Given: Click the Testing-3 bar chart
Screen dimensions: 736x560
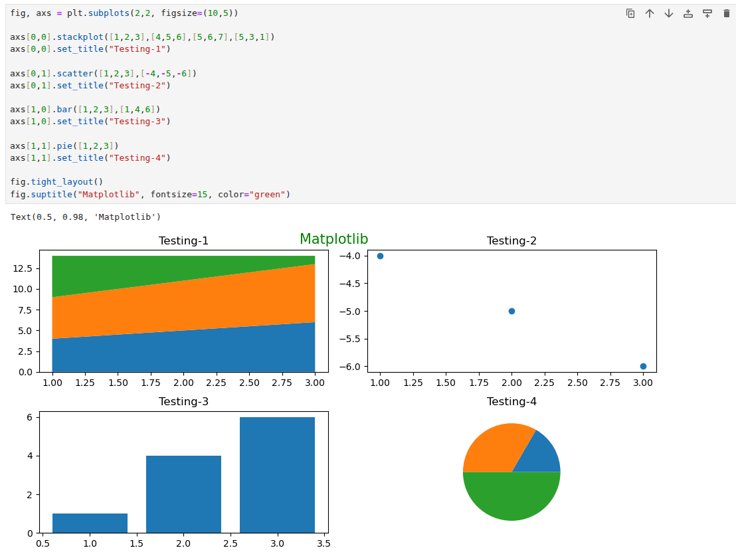Looking at the screenshot, I should click(183, 473).
